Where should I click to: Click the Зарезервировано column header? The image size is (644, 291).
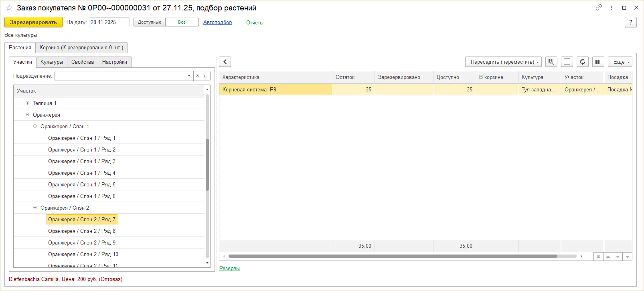click(x=404, y=77)
